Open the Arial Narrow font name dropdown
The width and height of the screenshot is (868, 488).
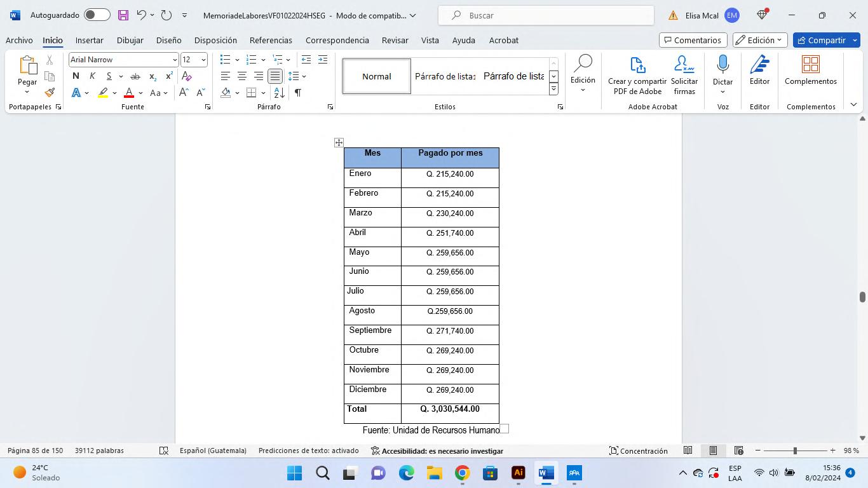coord(175,60)
